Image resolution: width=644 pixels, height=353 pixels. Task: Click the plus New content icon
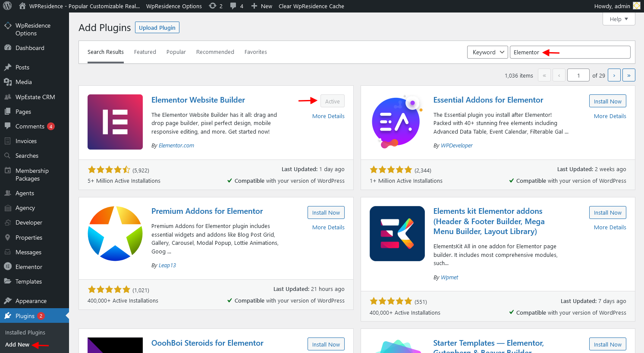[x=254, y=6]
